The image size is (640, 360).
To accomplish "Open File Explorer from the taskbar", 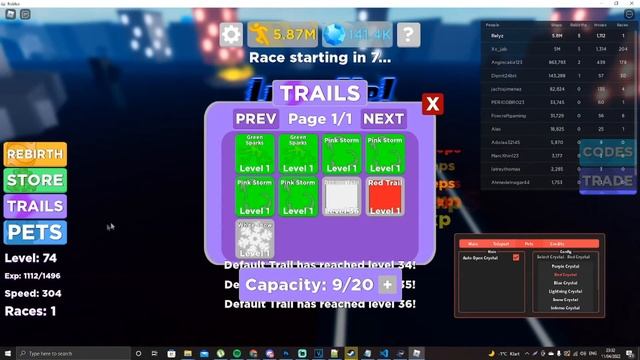I will [x=188, y=353].
